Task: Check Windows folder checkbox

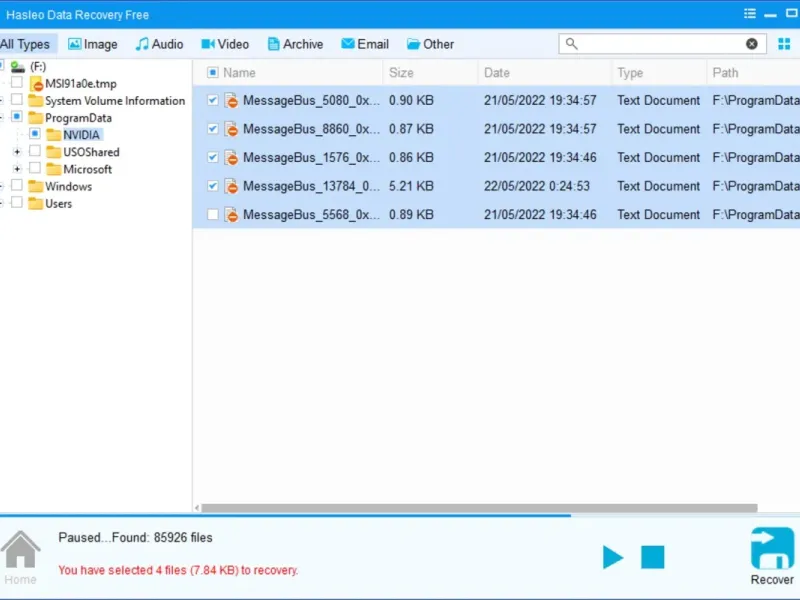Action: (x=17, y=185)
